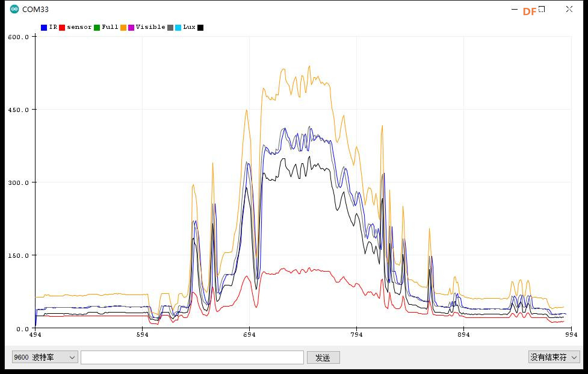Select the black legend swatch
Screen dimensions: 588x374
200,28
